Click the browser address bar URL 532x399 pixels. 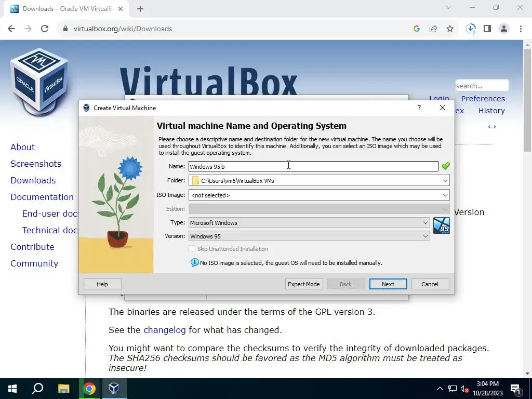(123, 29)
